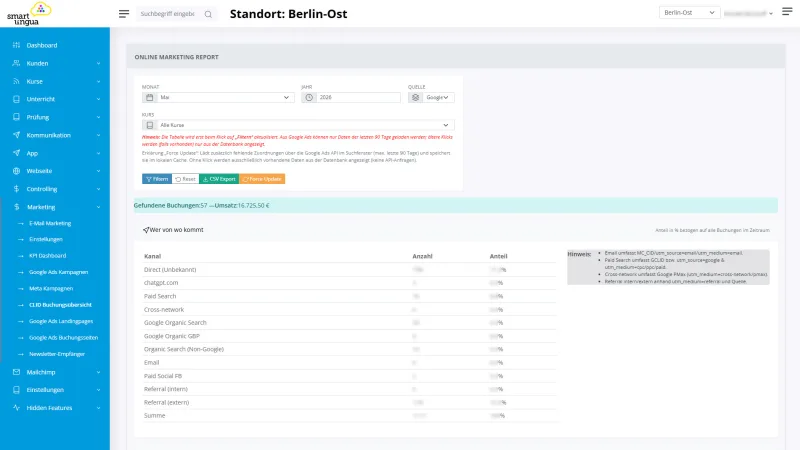
Task: Click the calendar icon beside Monat
Action: pos(149,97)
